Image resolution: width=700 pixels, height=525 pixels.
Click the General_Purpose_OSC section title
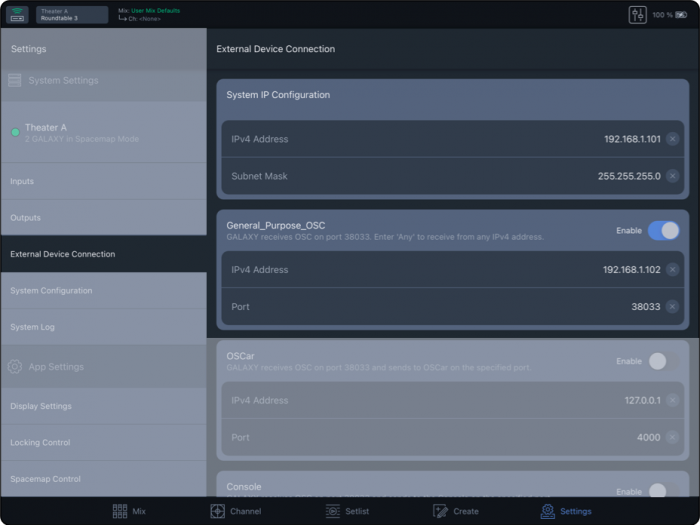[276, 225]
